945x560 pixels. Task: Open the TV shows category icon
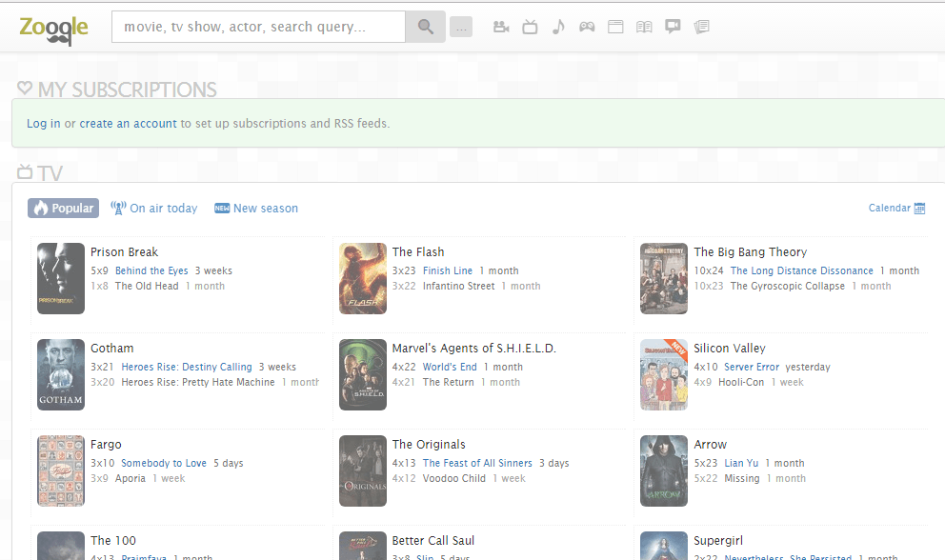tap(530, 27)
